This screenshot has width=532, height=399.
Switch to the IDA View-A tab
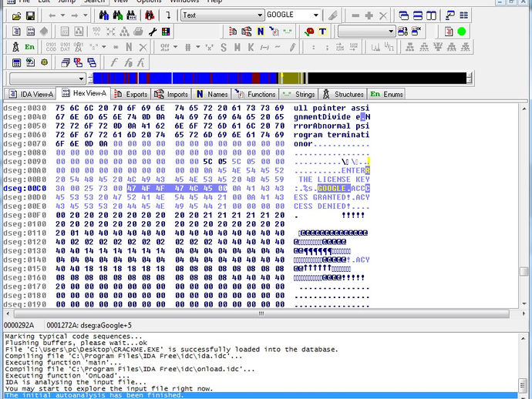coord(31,94)
